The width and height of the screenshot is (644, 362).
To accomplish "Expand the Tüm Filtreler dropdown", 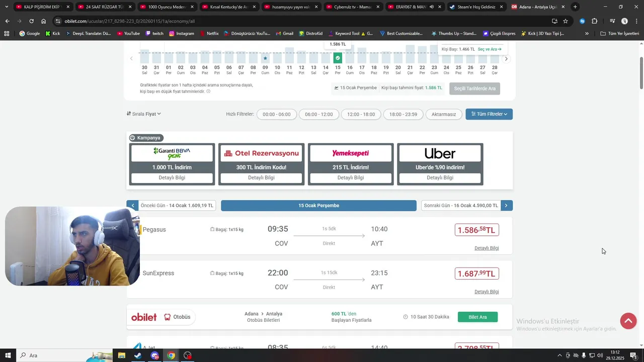I will [x=489, y=114].
